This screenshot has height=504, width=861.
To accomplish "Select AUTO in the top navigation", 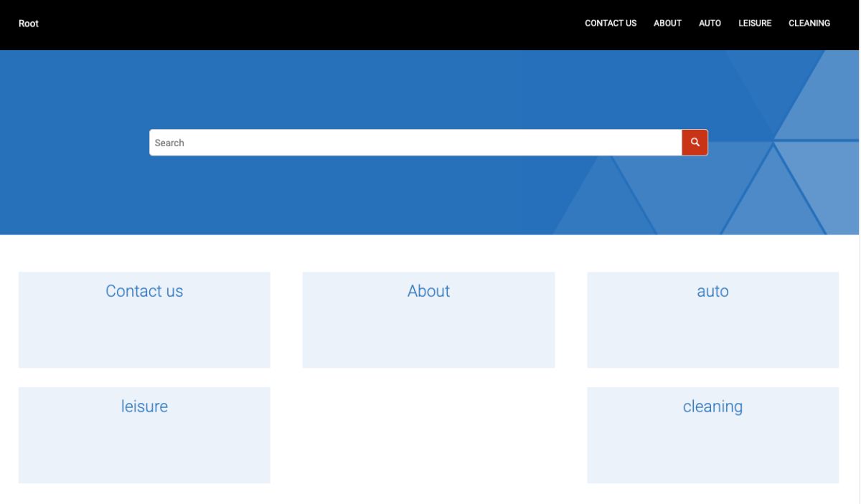I will tap(710, 24).
